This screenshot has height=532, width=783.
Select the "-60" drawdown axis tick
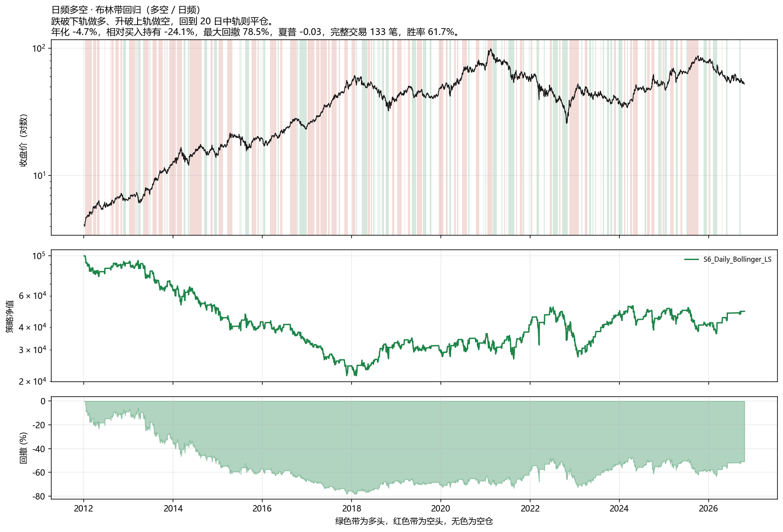tap(39, 473)
